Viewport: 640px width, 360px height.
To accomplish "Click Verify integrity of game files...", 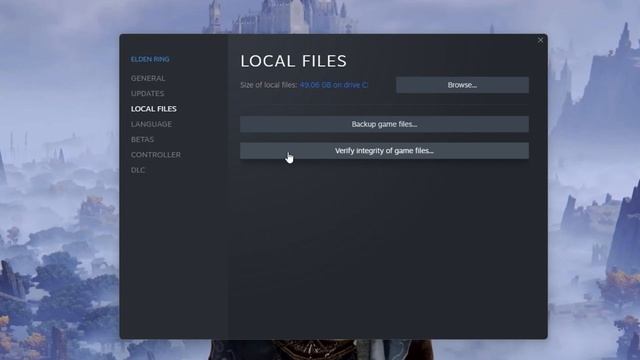I will point(384,151).
